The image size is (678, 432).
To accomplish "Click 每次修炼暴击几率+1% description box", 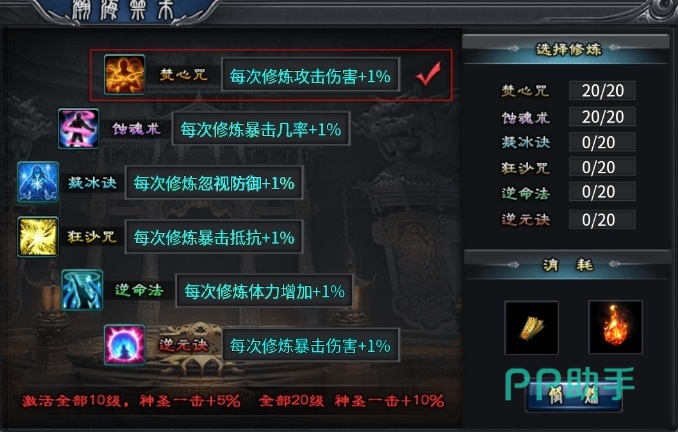I will click(261, 128).
